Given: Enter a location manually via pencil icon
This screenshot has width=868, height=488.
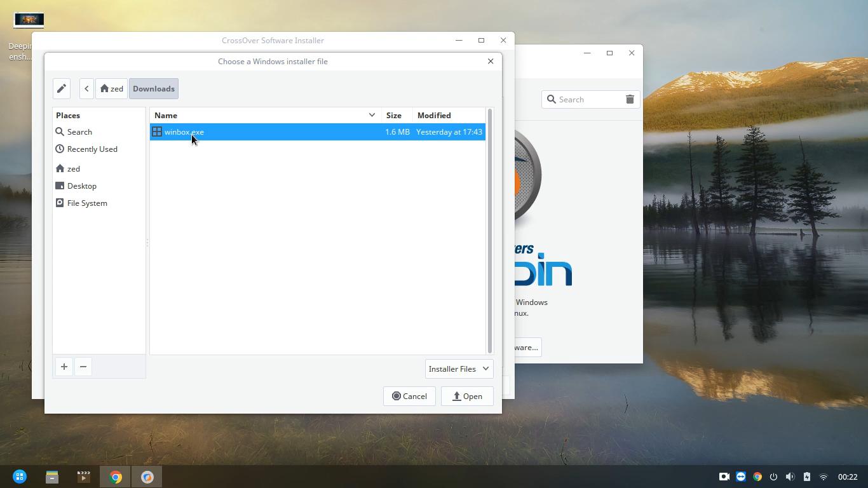Looking at the screenshot, I should click(61, 88).
